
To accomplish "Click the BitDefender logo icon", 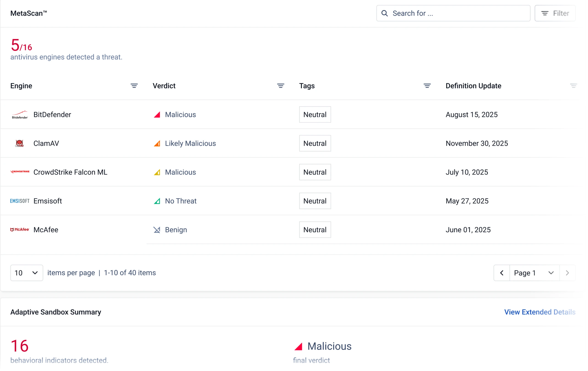I will pos(20,115).
